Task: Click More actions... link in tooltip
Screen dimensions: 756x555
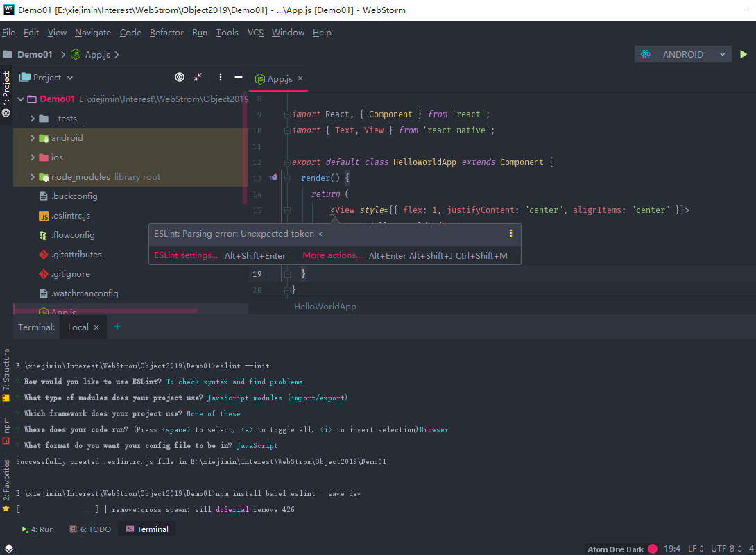Action: point(332,255)
